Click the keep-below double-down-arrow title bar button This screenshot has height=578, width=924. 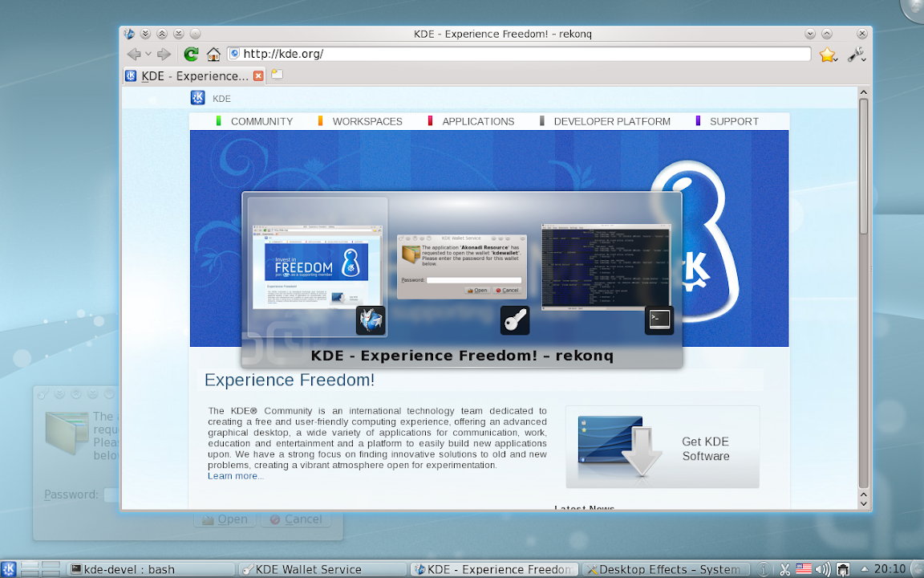145,34
